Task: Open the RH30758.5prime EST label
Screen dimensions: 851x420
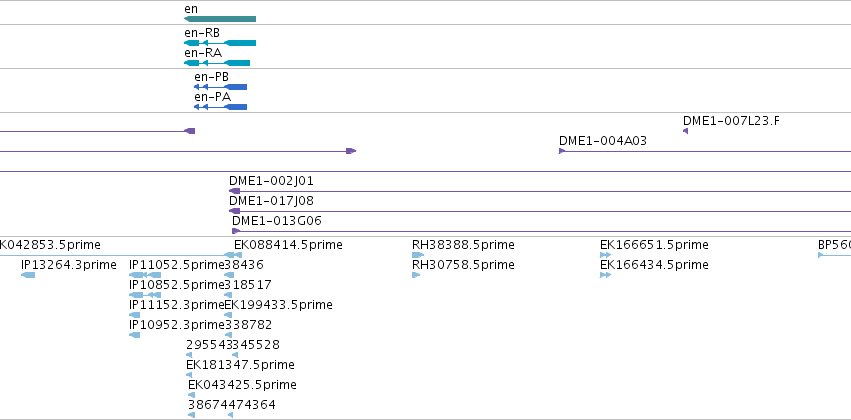Action: [463, 265]
